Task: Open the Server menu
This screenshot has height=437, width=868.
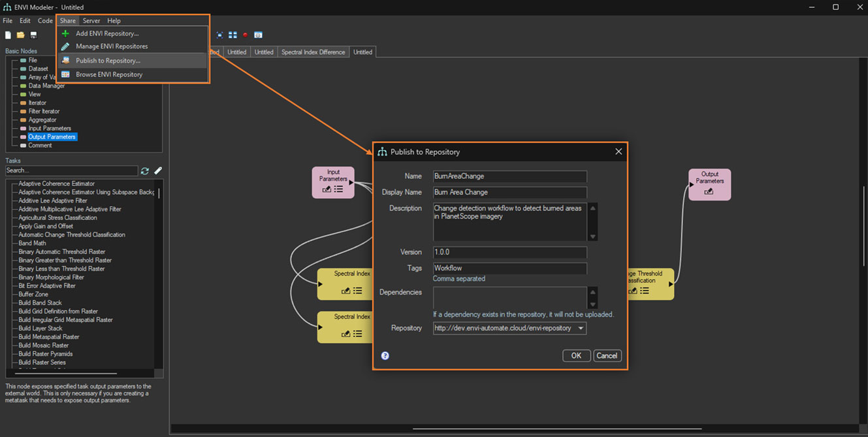Action: tap(91, 21)
